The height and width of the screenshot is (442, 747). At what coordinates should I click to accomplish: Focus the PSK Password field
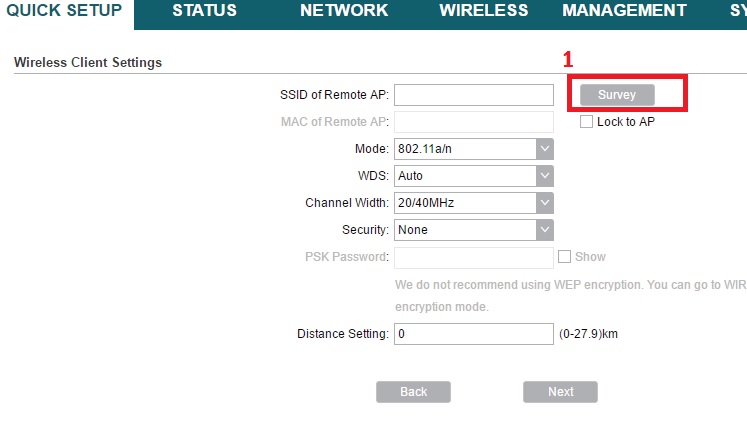[x=474, y=257]
